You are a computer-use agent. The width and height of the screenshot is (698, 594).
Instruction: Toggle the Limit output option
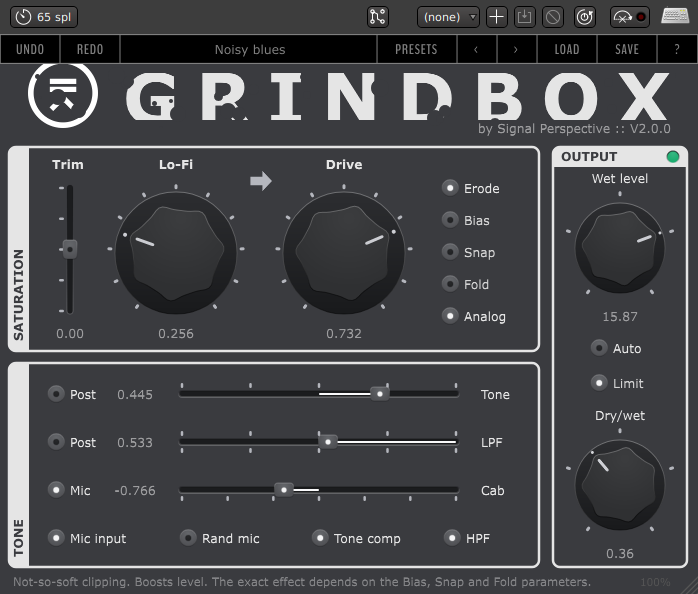pyautogui.click(x=599, y=383)
